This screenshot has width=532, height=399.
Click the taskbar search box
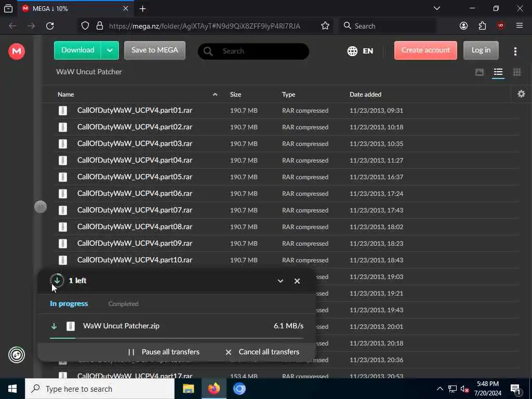[100, 389]
